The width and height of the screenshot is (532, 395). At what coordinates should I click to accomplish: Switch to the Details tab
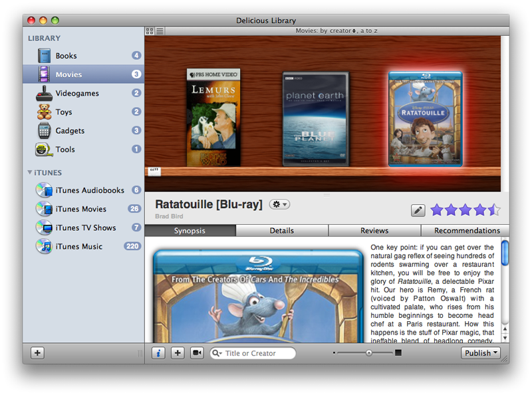[x=282, y=231]
